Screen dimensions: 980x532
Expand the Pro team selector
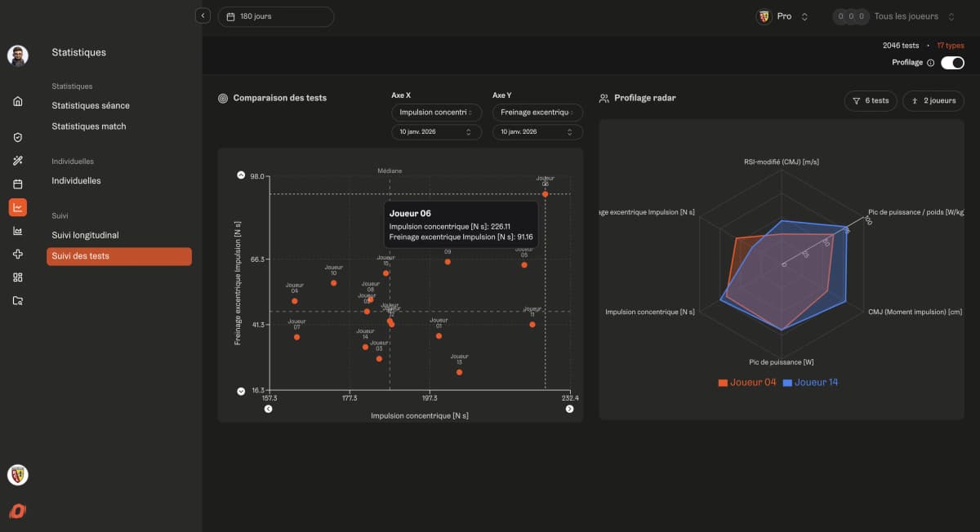click(782, 16)
